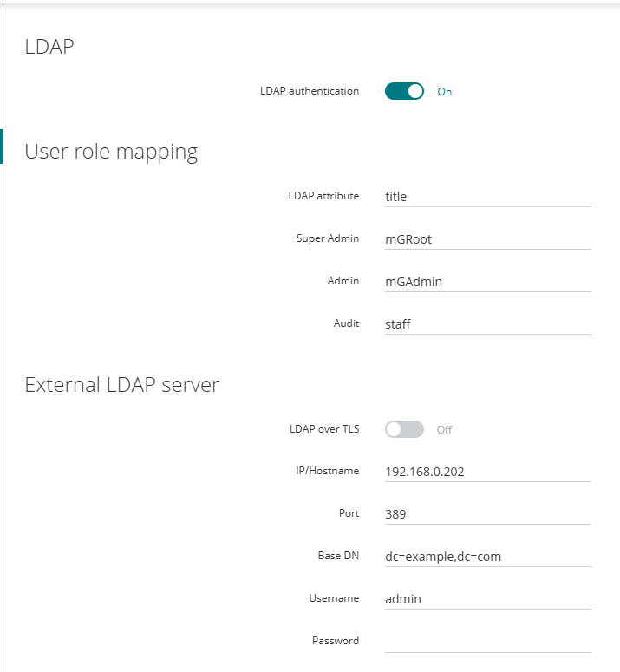Click the 'LDAP attribute' label
The image size is (620, 672).
[x=323, y=196]
